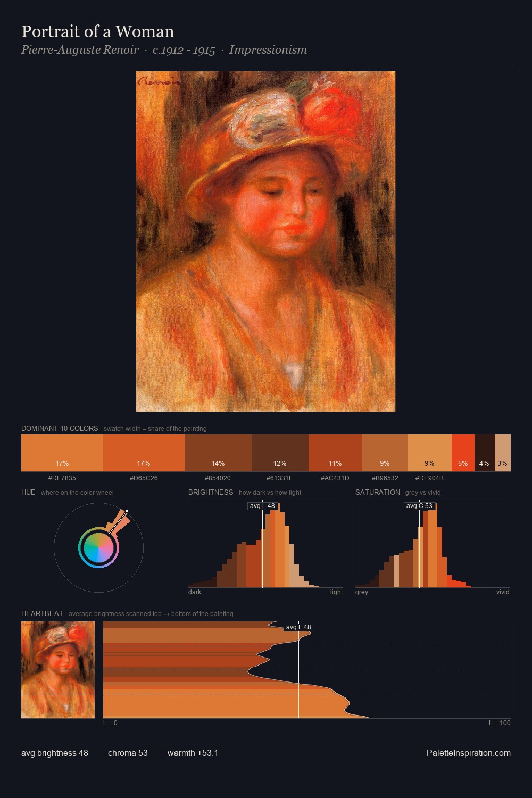Click the 'L = 0' axis label

pos(110,723)
